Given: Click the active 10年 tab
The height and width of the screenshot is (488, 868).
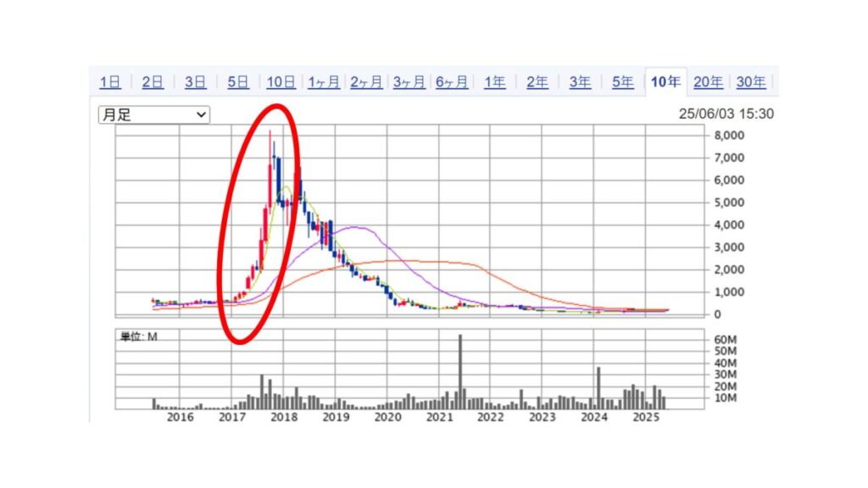Looking at the screenshot, I should pyautogui.click(x=665, y=82).
